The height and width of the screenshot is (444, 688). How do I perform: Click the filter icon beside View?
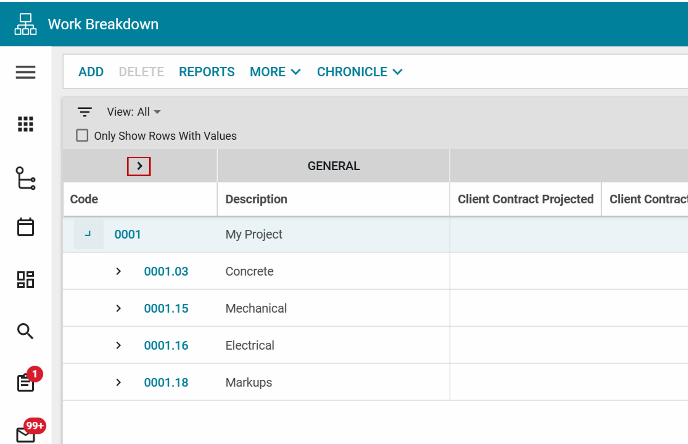pyautogui.click(x=85, y=112)
